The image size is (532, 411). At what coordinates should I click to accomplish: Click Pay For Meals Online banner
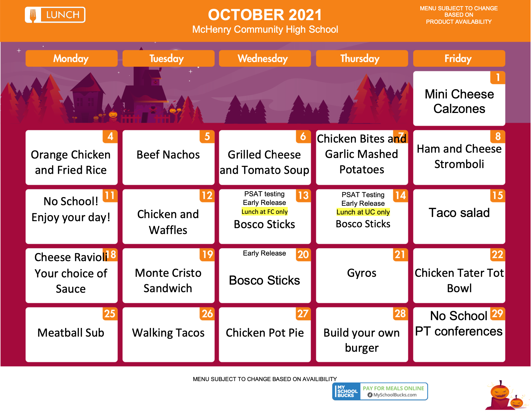393,388
